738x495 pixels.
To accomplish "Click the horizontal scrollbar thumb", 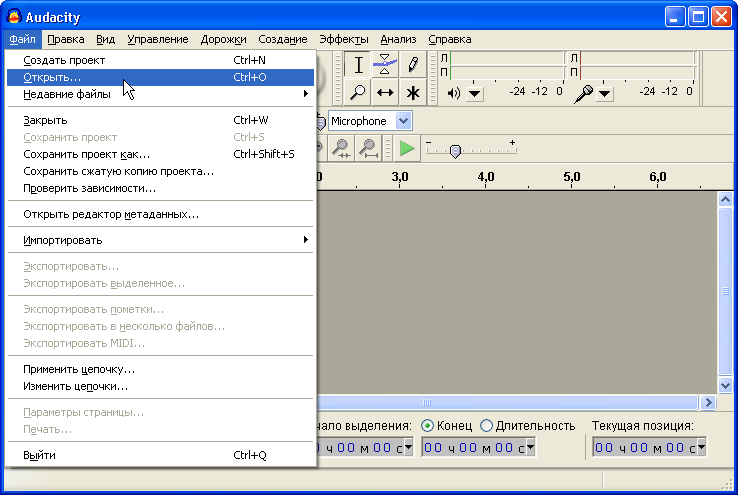I will point(507,402).
